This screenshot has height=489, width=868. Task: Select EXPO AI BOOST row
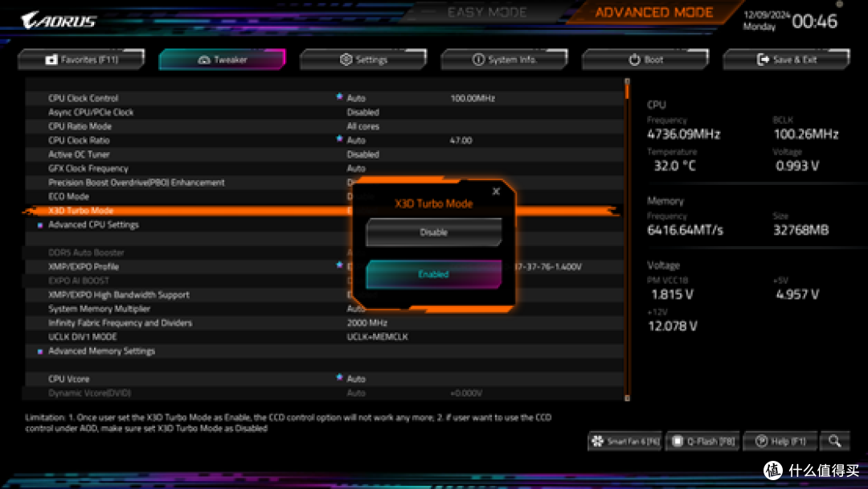[x=324, y=281]
